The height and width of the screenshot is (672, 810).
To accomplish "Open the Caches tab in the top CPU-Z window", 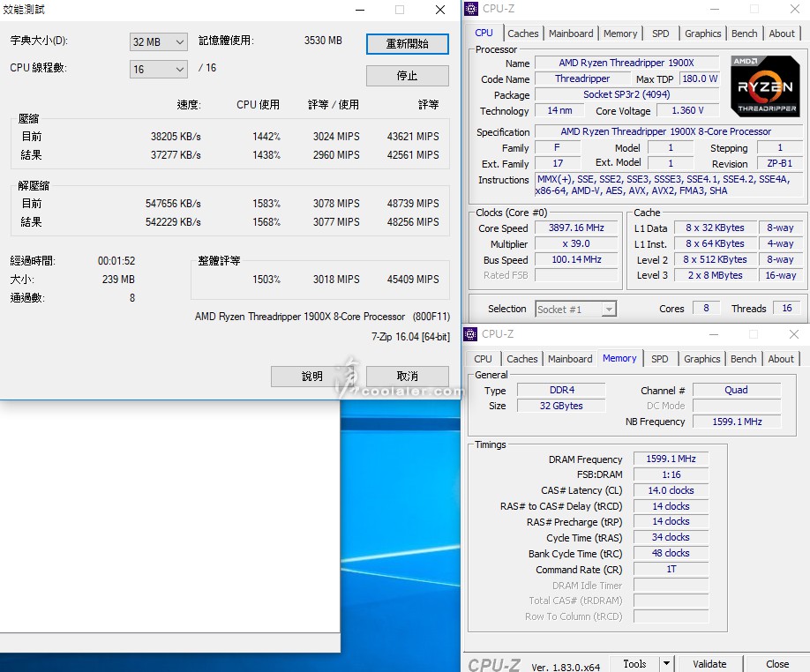I will (x=522, y=34).
